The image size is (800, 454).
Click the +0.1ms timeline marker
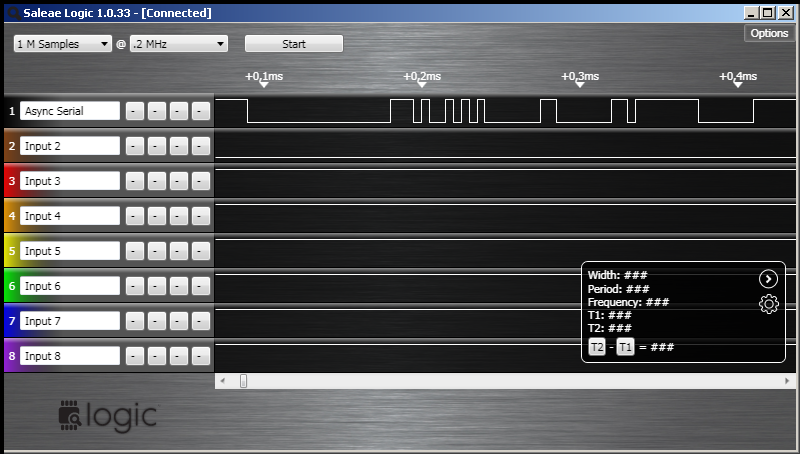[x=264, y=77]
